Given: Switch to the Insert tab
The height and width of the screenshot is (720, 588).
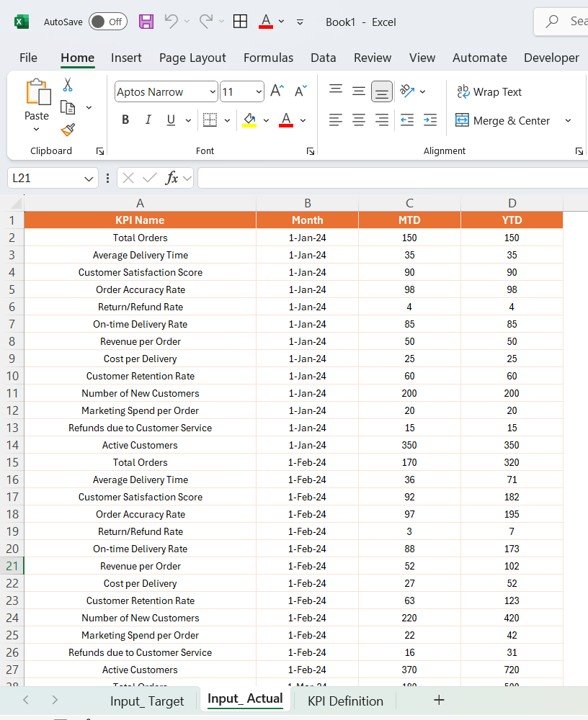Looking at the screenshot, I should coord(126,57).
